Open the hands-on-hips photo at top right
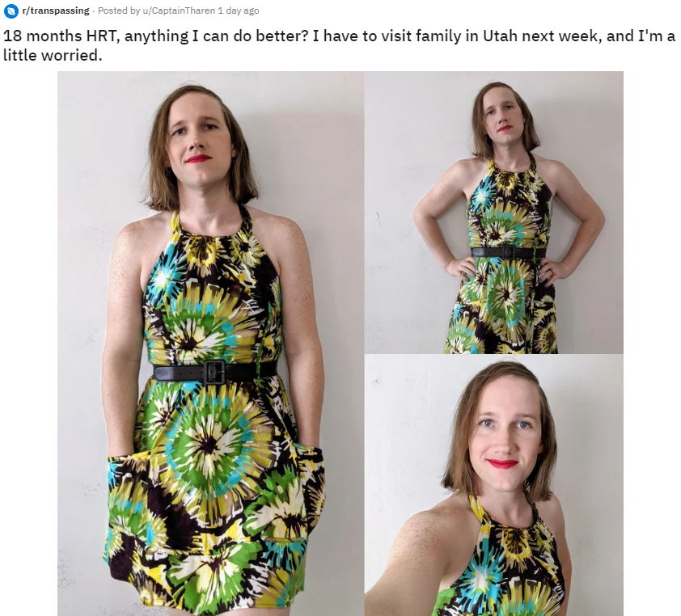Screen dimensions: 681x616 click(494, 213)
